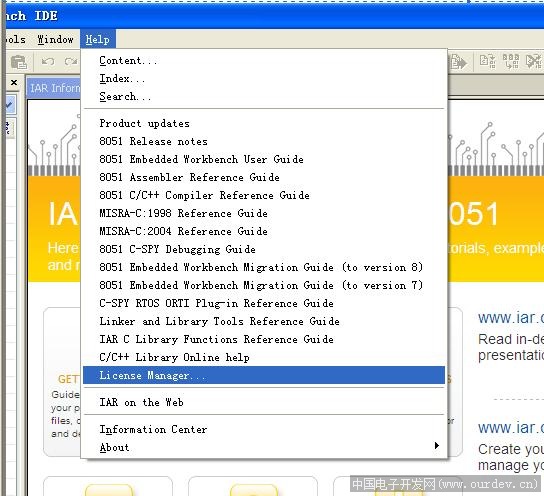Open C-SPY RTOS ORTI Plug-in Reference Guide

[x=264, y=304]
